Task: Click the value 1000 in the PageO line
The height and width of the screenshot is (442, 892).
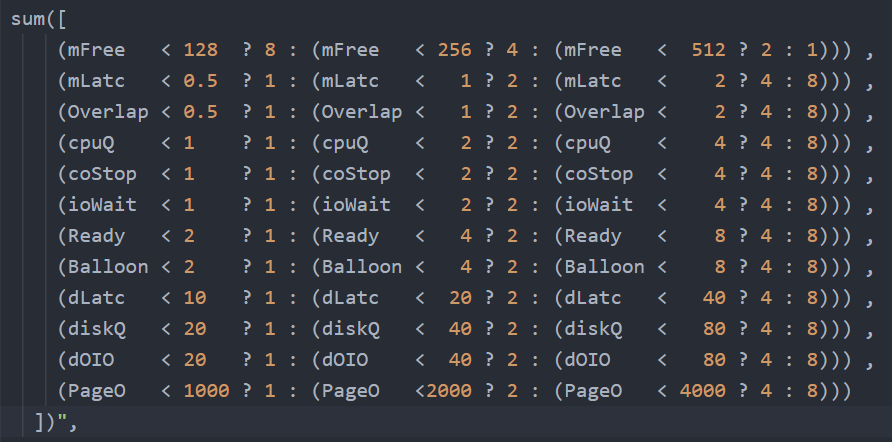Action: point(207,391)
